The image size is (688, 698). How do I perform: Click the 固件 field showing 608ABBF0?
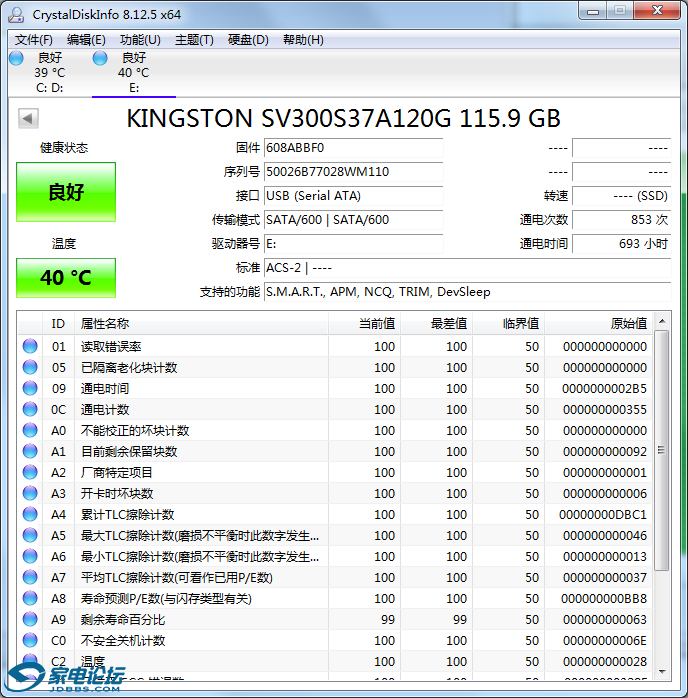(353, 148)
